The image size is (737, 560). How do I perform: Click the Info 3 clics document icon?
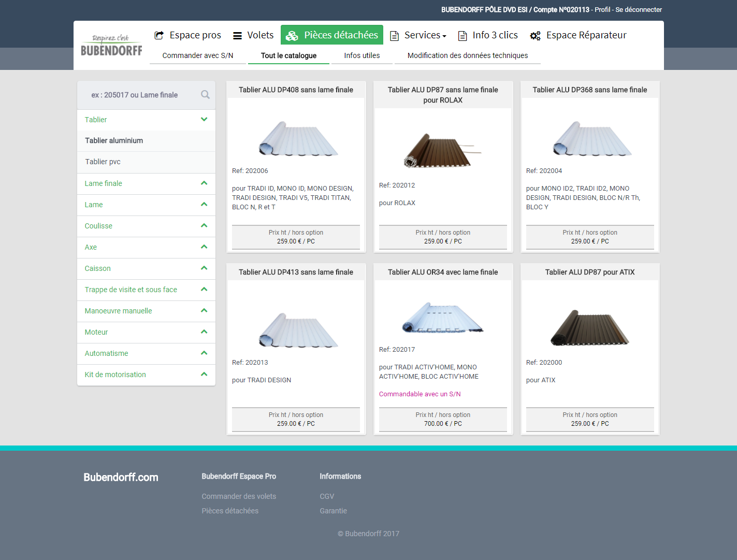click(x=463, y=36)
